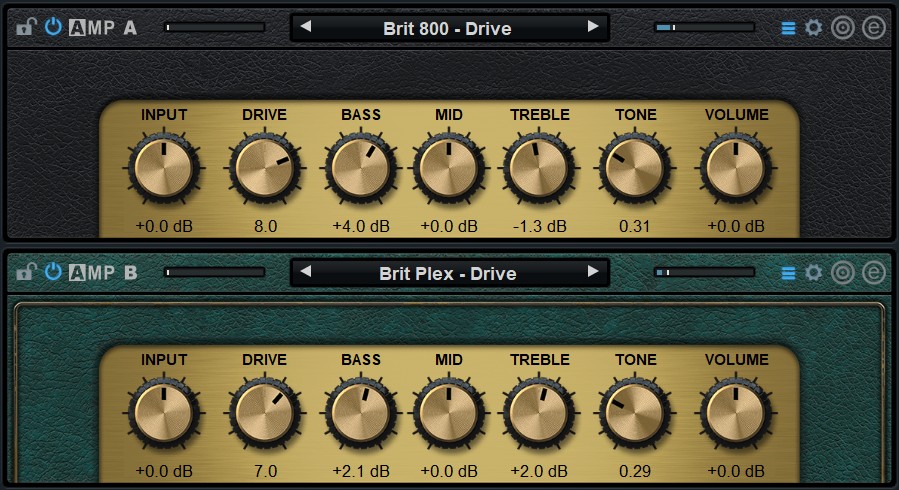
Task: Click the lock icon on Amp A
Action: tap(26, 27)
